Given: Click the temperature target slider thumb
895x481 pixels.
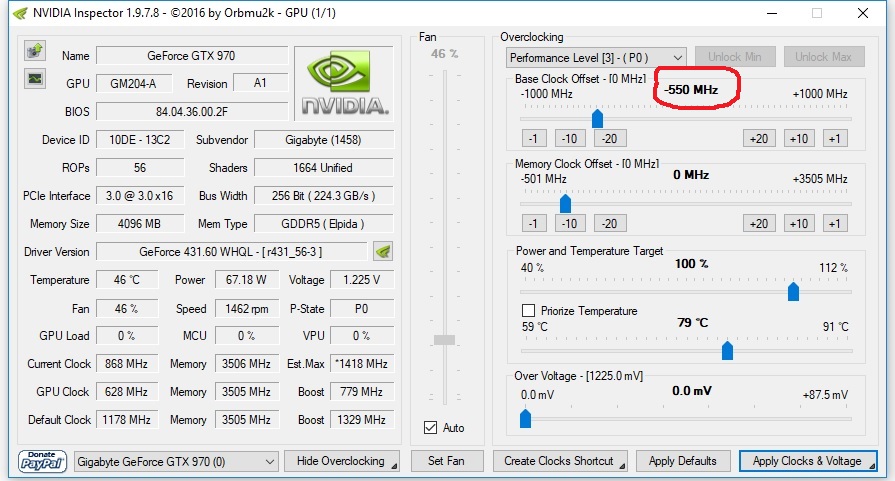Looking at the screenshot, I should [727, 350].
